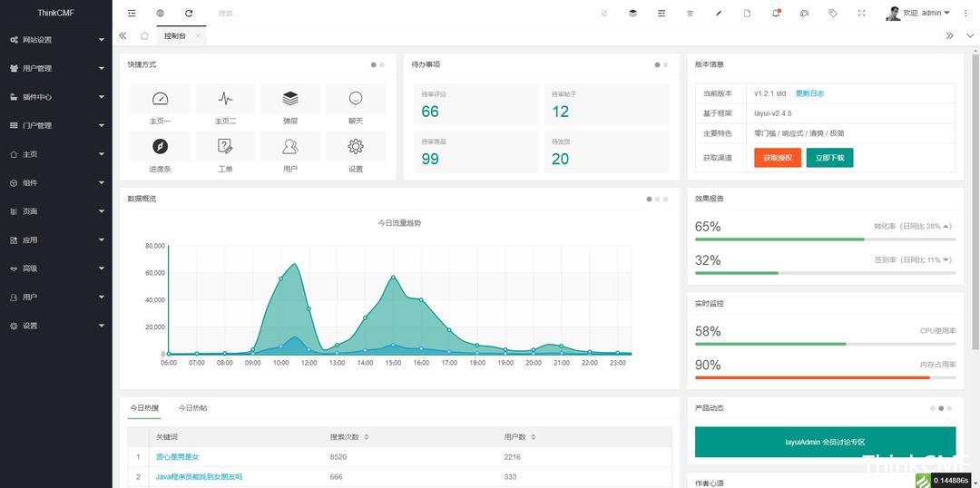Click the trash can icon in top bar
980x488 pixels.
click(690, 13)
